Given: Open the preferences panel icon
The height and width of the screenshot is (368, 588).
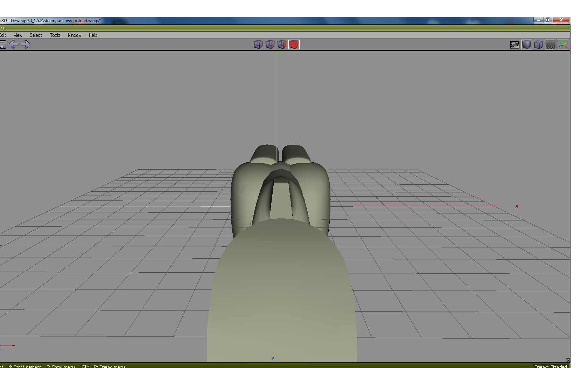Looking at the screenshot, I should [514, 45].
